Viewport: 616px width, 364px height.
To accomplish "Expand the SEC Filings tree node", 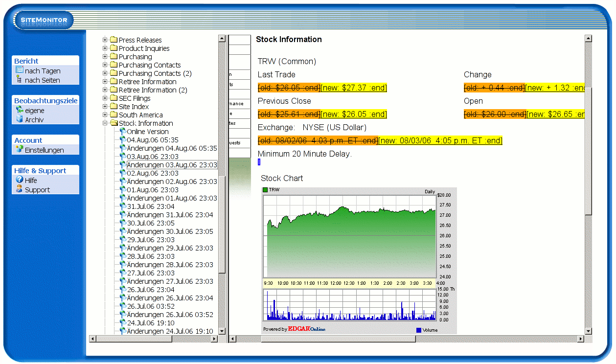I will pos(105,98).
